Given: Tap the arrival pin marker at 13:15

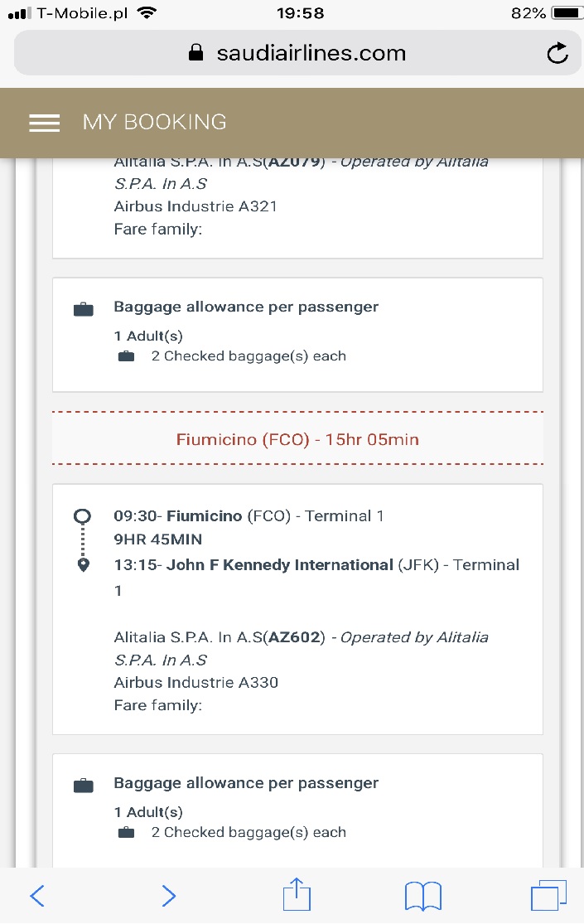Looking at the screenshot, I should tap(83, 564).
